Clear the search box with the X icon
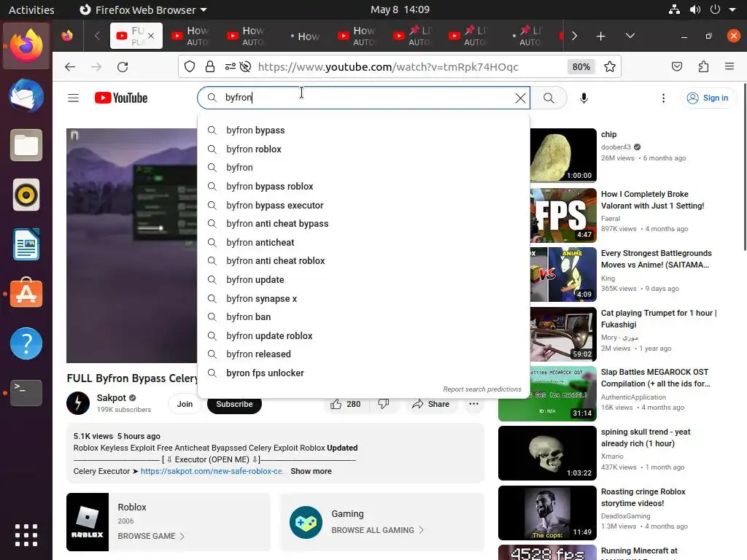Viewport: 747px width, 560px height. click(x=520, y=98)
